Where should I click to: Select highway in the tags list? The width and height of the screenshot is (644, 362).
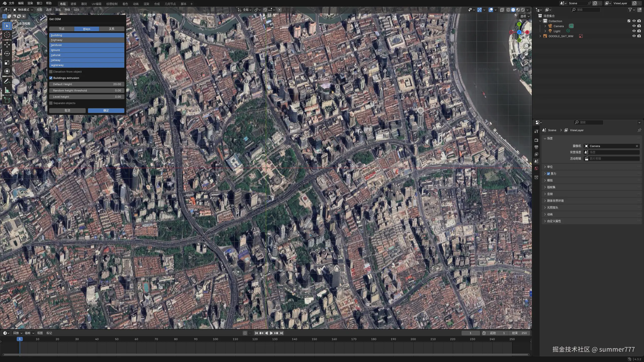87,40
